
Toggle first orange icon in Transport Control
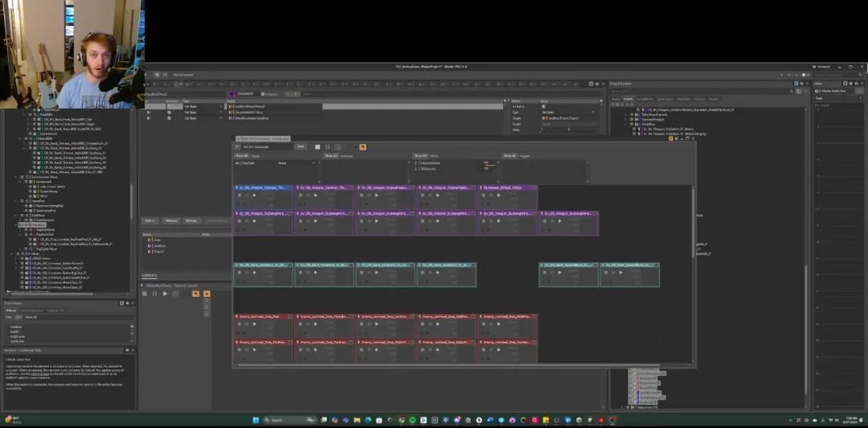[x=195, y=294]
